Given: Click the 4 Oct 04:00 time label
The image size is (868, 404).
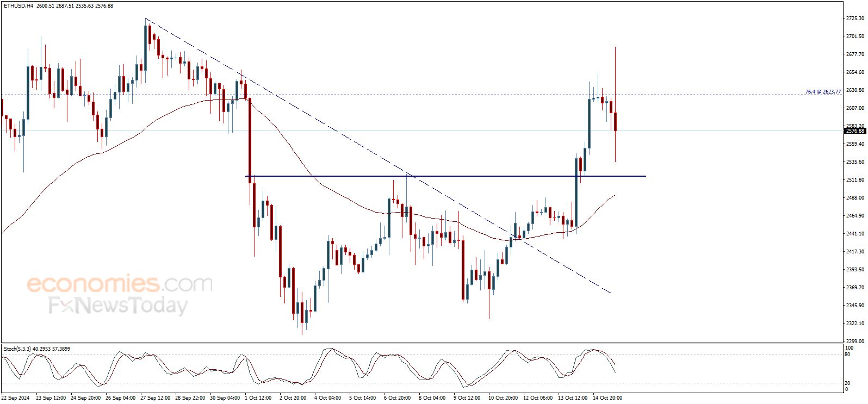Looking at the screenshot, I should (x=327, y=398).
